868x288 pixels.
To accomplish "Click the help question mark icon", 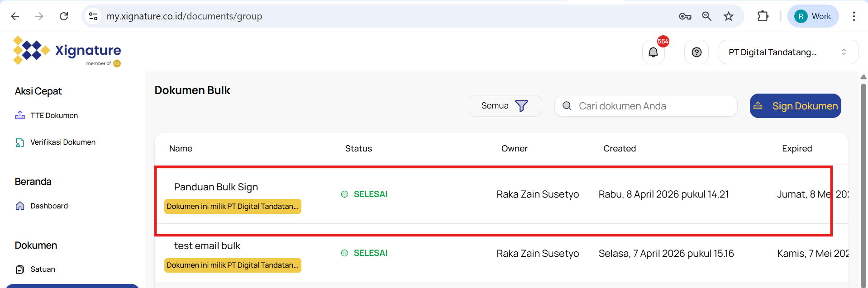I will tap(696, 52).
